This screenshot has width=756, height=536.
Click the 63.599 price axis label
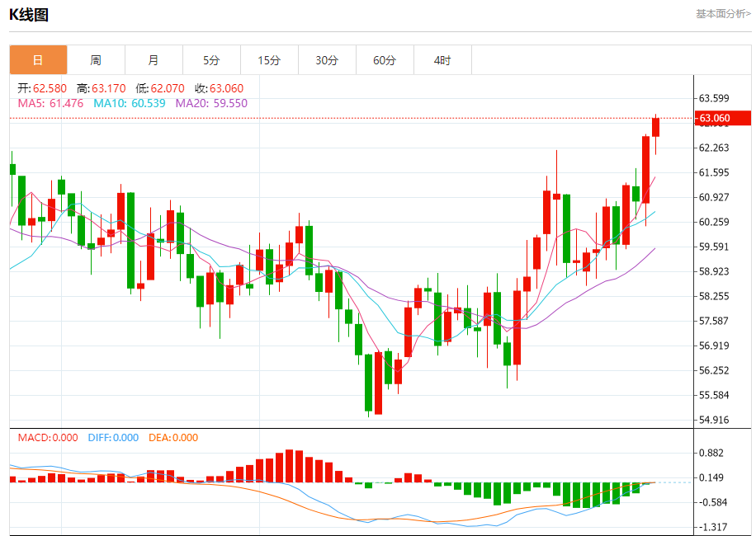pos(714,98)
